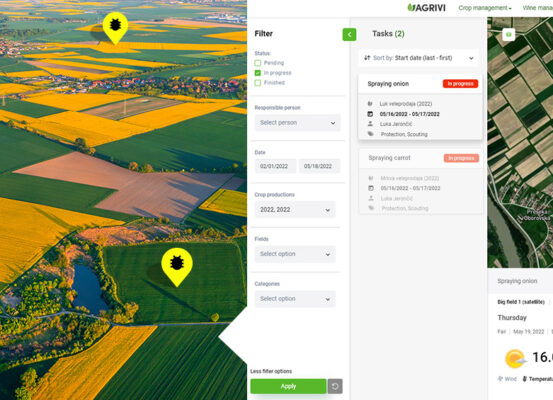Viewport: 553px width, 400px height.
Task: Open the Spraying carrot task card
Action: point(421,181)
